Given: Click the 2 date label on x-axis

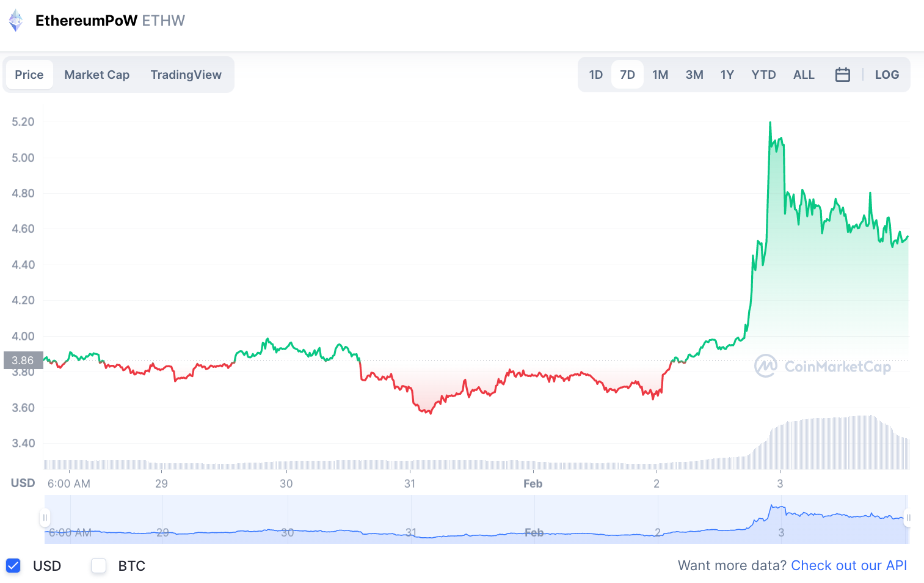Looking at the screenshot, I should click(x=657, y=483).
